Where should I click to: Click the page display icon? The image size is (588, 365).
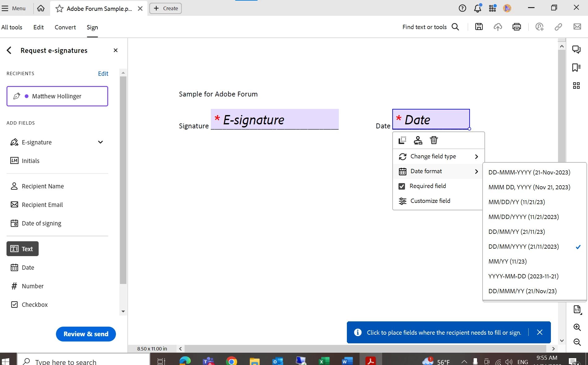coord(577,309)
